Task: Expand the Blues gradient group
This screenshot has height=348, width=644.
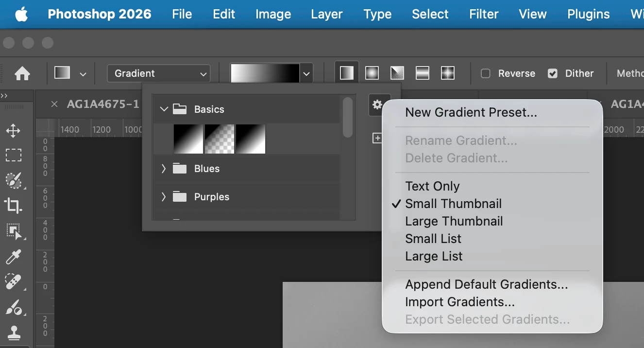Action: tap(164, 169)
